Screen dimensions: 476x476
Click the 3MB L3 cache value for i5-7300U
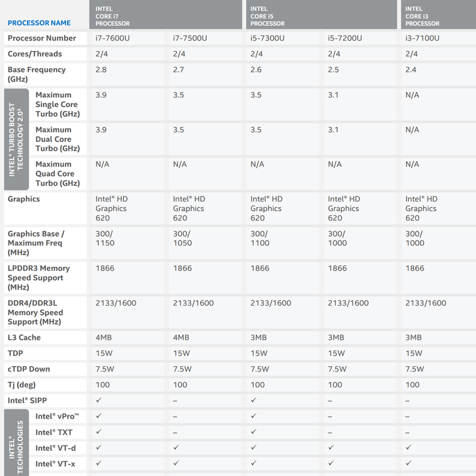point(258,338)
